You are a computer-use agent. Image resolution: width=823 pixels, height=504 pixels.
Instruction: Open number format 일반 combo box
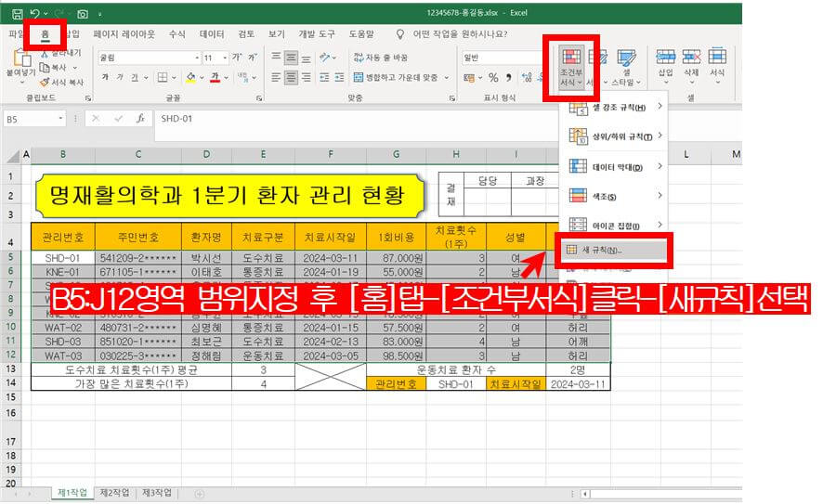(502, 58)
